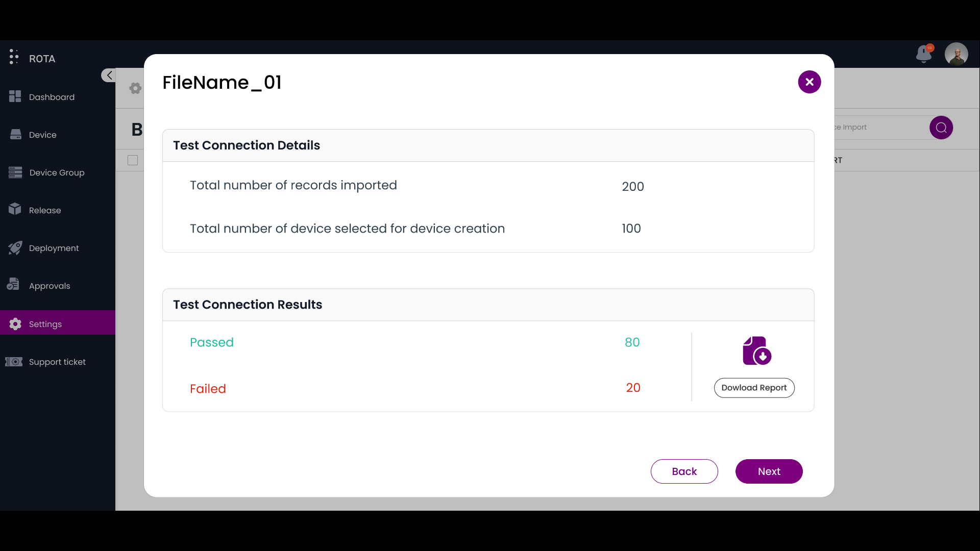Click the collapse sidebar arrow
The height and width of the screenshot is (551, 980).
[x=109, y=74]
